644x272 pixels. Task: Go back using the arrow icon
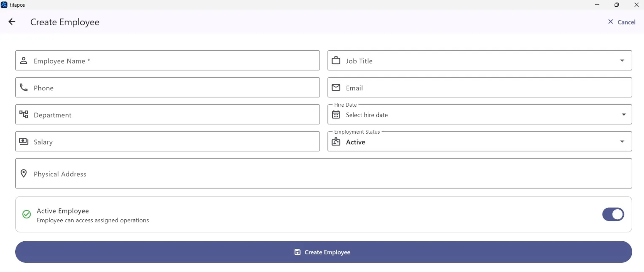coord(12,22)
